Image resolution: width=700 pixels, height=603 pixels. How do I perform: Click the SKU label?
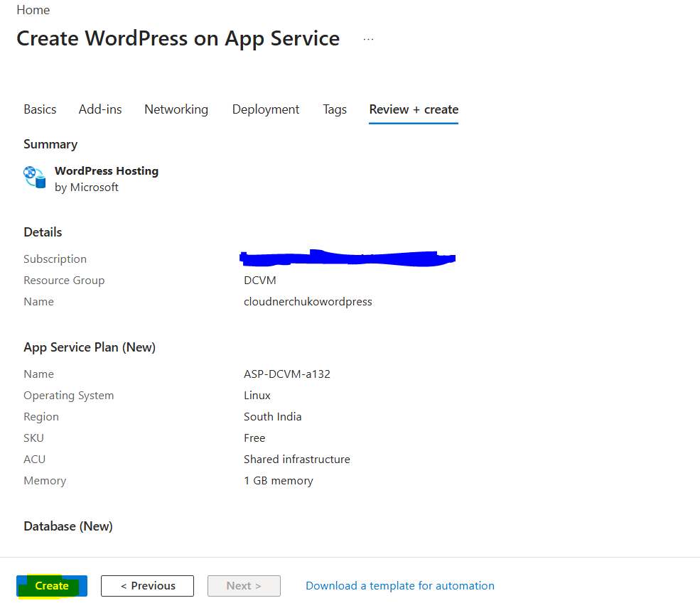pos(33,438)
